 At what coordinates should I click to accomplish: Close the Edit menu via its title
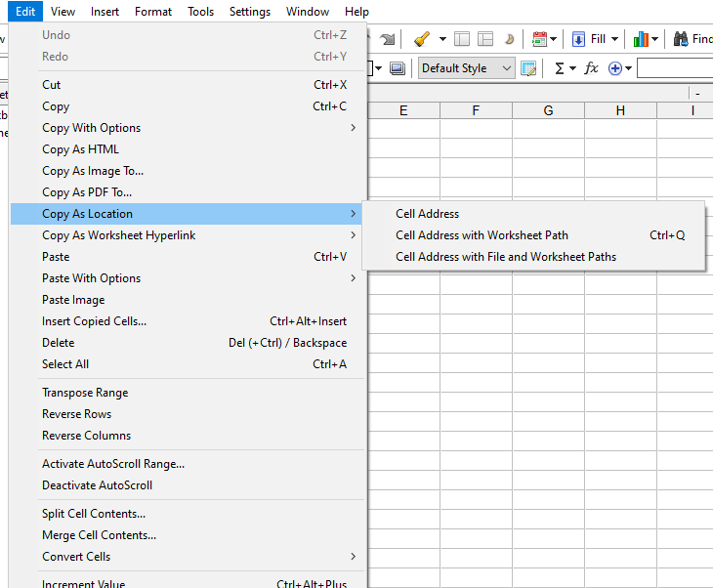tap(25, 12)
